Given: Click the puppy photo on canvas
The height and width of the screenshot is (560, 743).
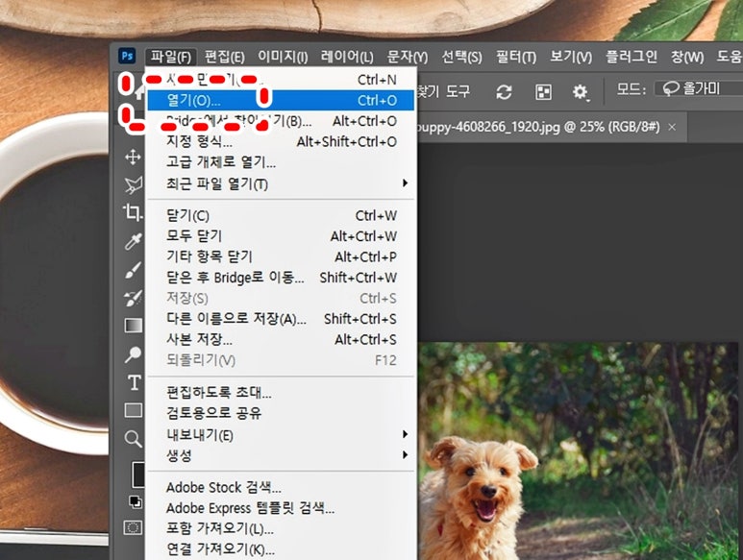Looking at the screenshot, I should [578, 451].
